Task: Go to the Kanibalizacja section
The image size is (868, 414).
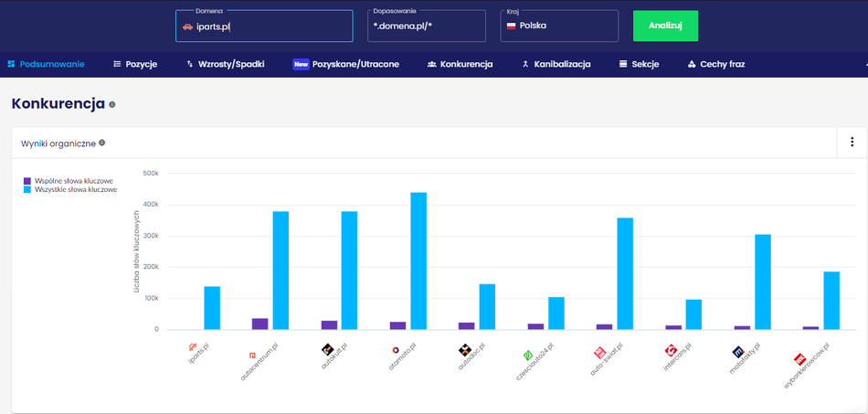Action: click(x=556, y=65)
